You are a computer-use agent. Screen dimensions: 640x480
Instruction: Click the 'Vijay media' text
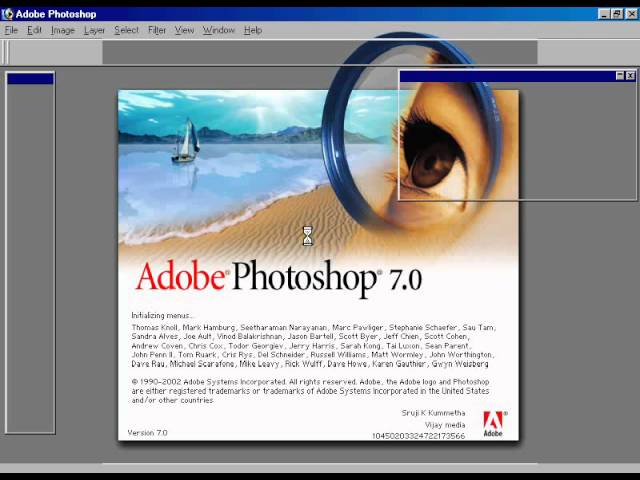(445, 425)
